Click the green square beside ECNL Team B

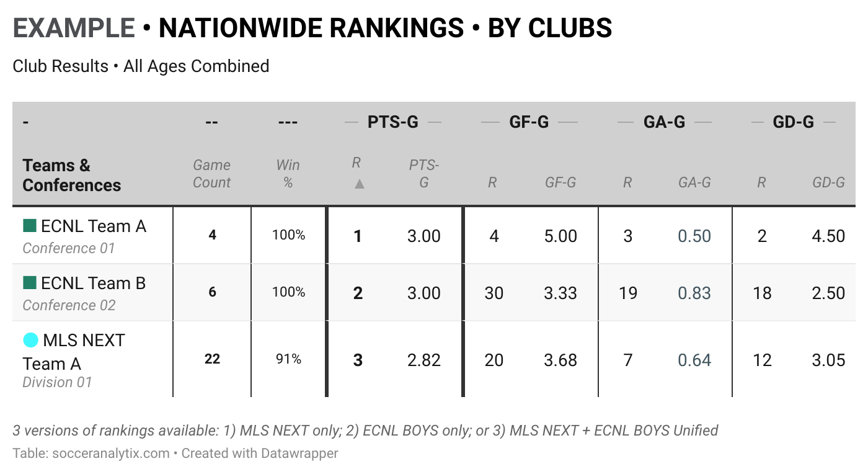(x=30, y=283)
